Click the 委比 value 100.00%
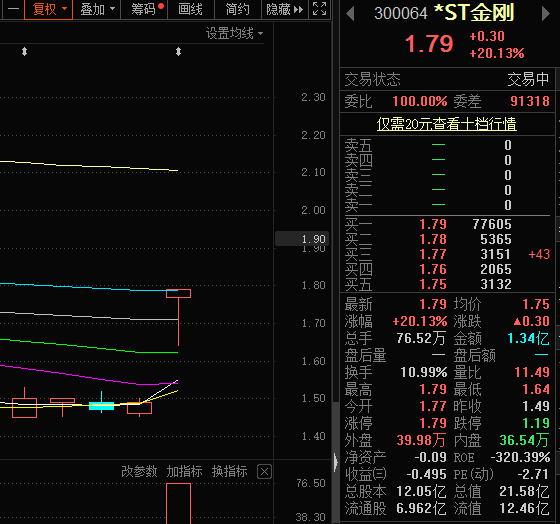The width and height of the screenshot is (560, 524). [420, 101]
